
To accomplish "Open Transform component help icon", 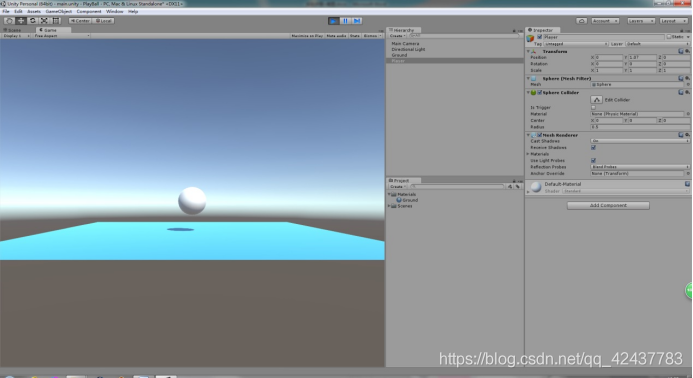I will 681,51.
